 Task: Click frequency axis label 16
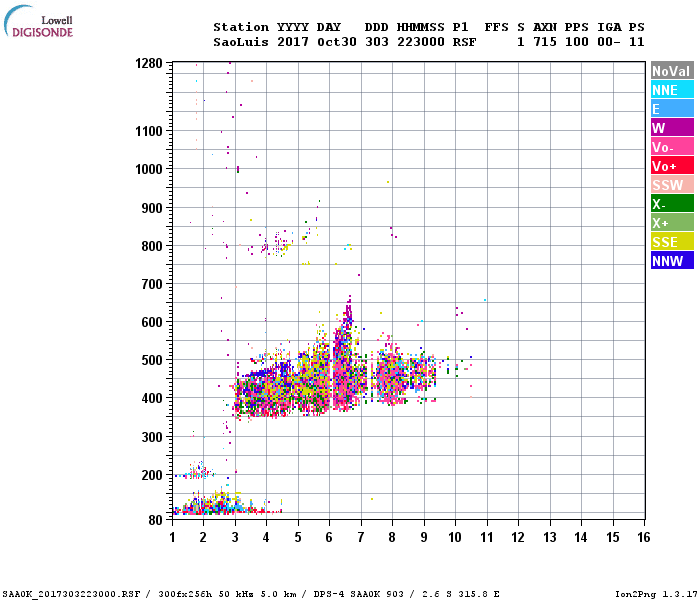click(x=644, y=537)
